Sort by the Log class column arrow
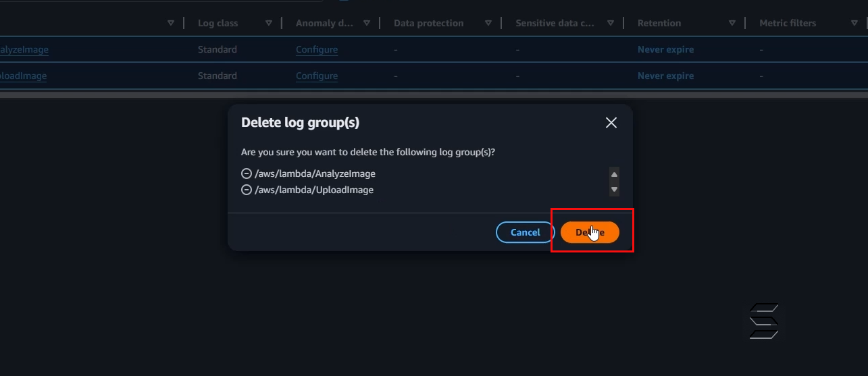Viewport: 868px width, 376px height. tap(269, 23)
